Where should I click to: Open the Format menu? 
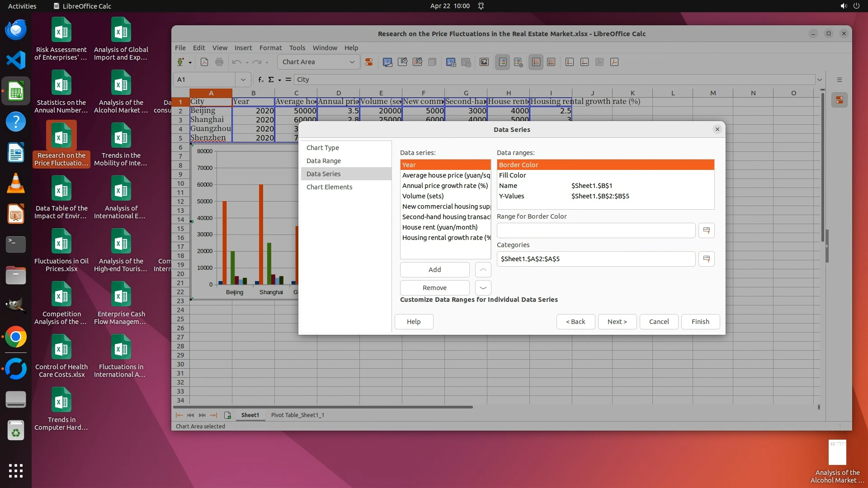click(x=270, y=48)
